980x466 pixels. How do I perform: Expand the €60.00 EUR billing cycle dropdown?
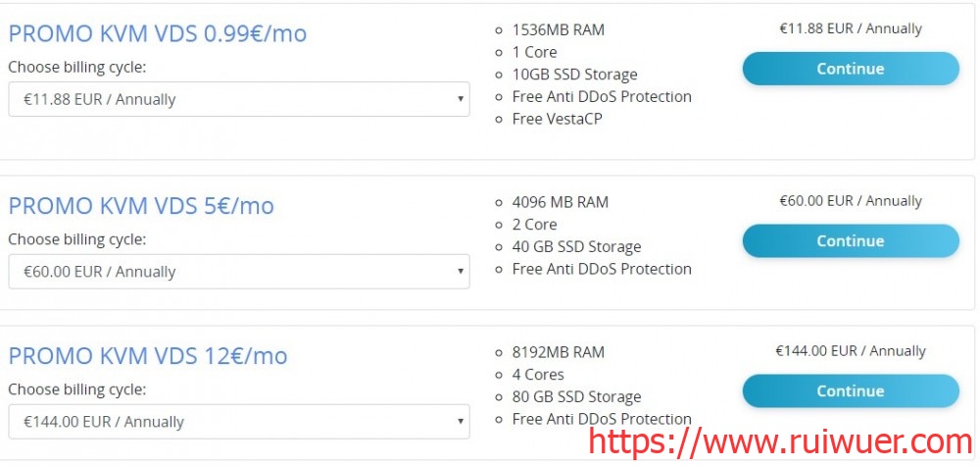coord(238,272)
